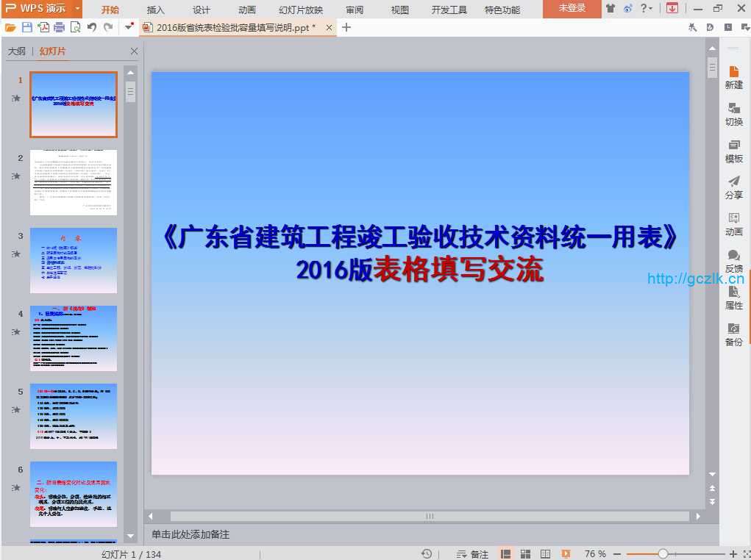751x560 pixels.
Task: Expand the WPS 演示 application menu arrow
Action: pyautogui.click(x=77, y=9)
